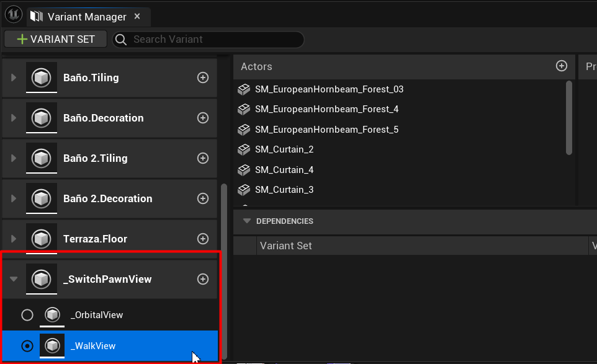Close the Variant Manager tab
The height and width of the screenshot is (364, 597).
tap(137, 17)
